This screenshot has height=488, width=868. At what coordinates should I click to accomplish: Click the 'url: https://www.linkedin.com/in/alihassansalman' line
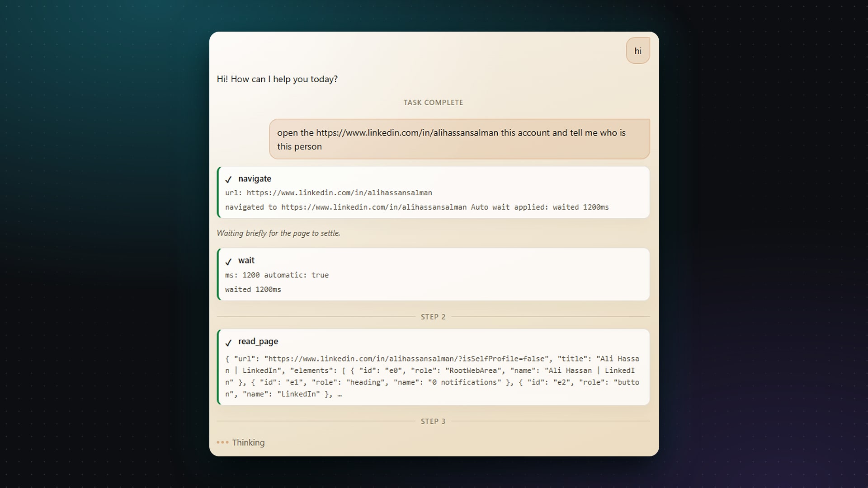pyautogui.click(x=329, y=193)
